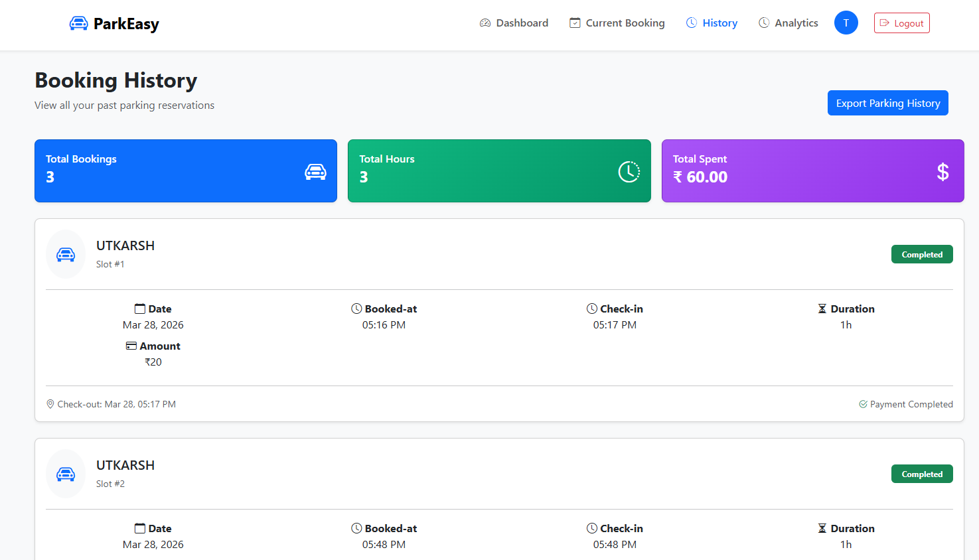Viewport: 979px width, 560px height.
Task: Click the Completed badge on Slot #1 booking
Action: tap(921, 255)
